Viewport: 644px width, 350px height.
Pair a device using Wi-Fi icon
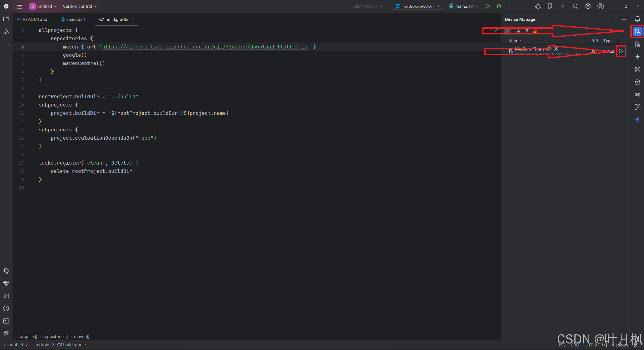[x=527, y=31]
